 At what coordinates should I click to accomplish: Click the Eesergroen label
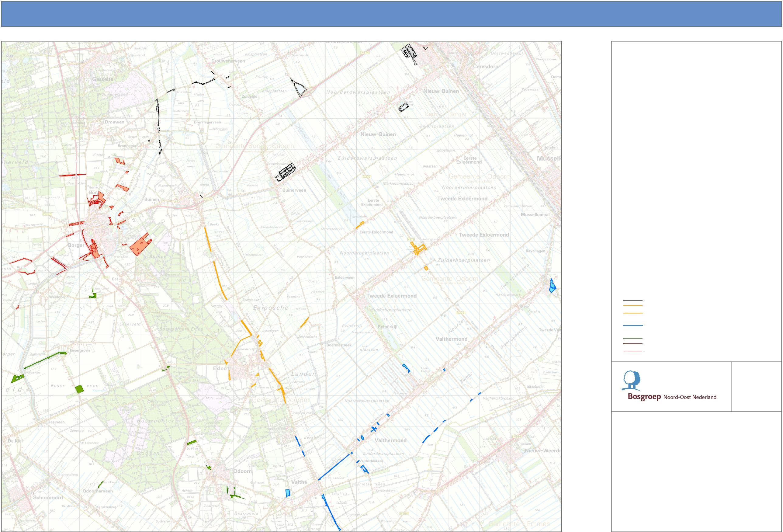[x=79, y=350]
